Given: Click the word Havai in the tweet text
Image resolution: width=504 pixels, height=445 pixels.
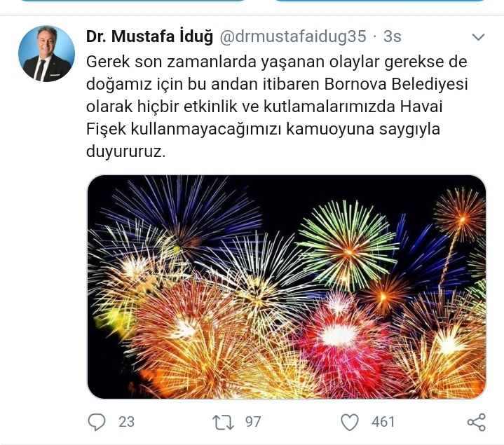Looking at the screenshot, I should click(421, 107).
